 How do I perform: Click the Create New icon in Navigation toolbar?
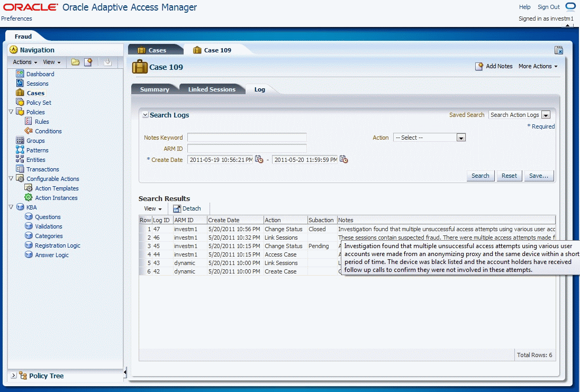[88, 62]
